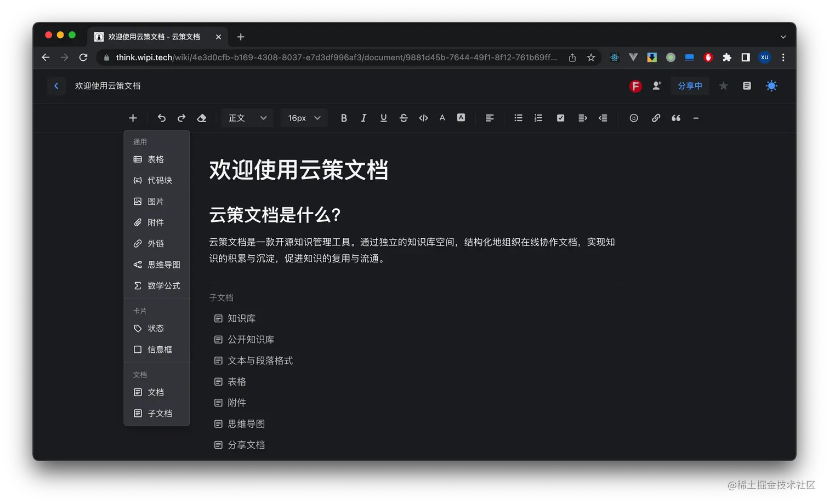829x504 pixels.
Task: Select 数学公式 in the insert menu
Action: click(x=163, y=285)
